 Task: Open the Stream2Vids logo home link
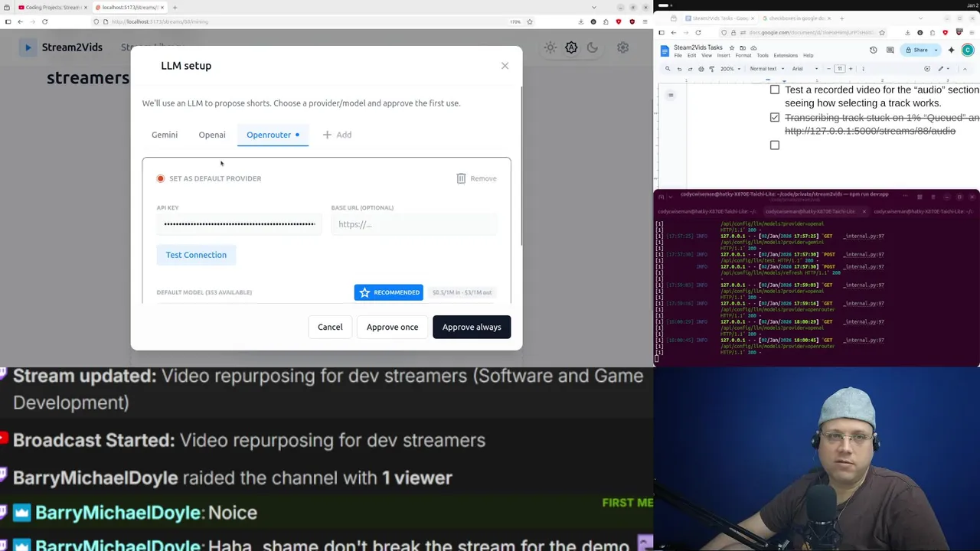click(x=62, y=47)
